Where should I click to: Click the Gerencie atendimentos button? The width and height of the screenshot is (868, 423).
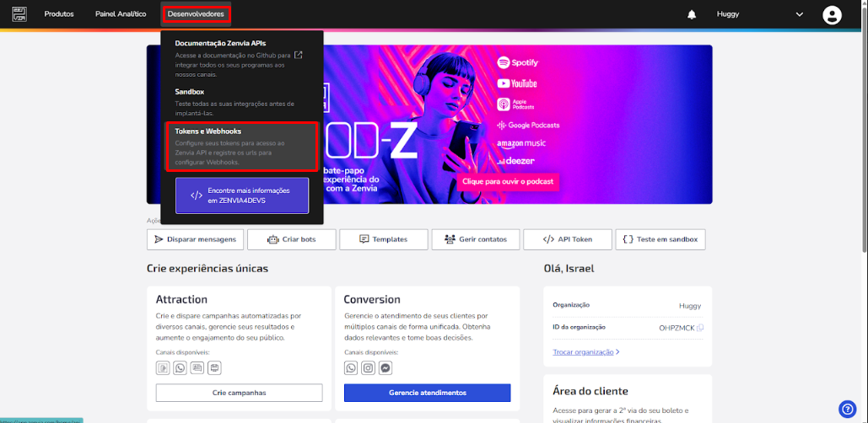click(x=428, y=393)
